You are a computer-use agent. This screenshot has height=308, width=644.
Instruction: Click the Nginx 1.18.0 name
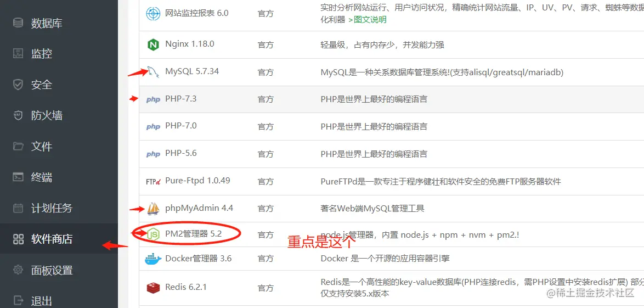point(190,43)
